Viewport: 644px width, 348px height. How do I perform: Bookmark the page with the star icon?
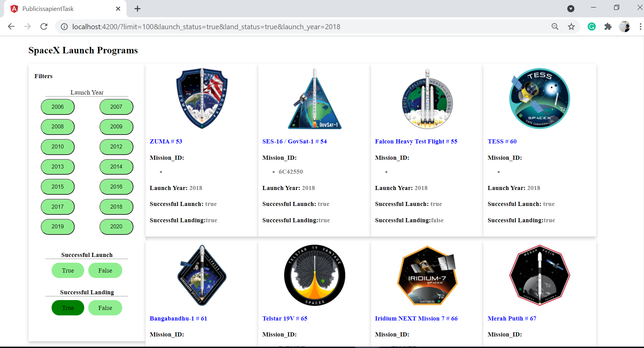(571, 27)
